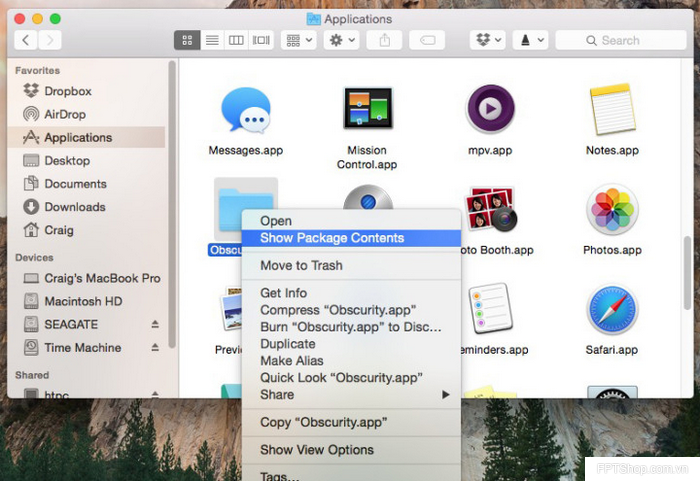Switch to column view mode
The height and width of the screenshot is (481, 700).
236,40
